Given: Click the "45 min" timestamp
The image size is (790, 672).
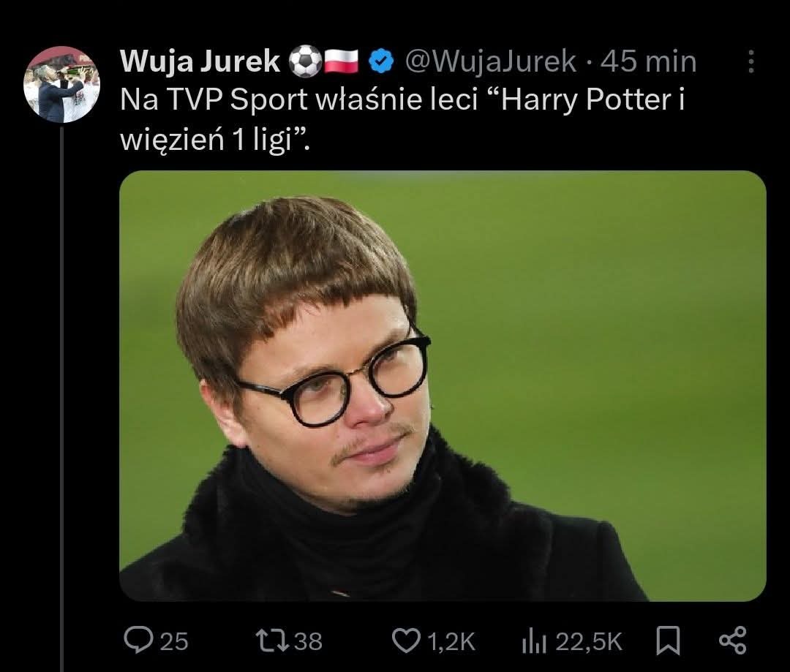Looking at the screenshot, I should coord(648,62).
